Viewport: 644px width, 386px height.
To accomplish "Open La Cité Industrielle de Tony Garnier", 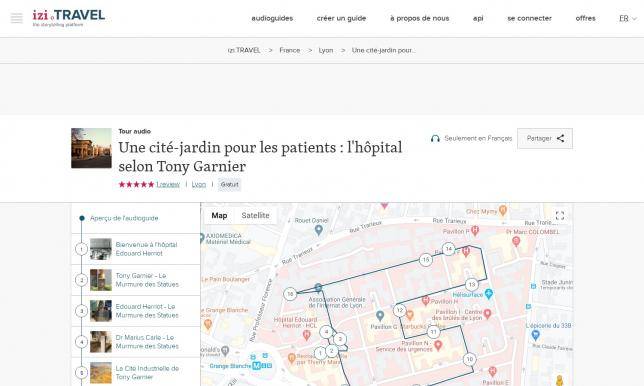I will click(x=136, y=372).
